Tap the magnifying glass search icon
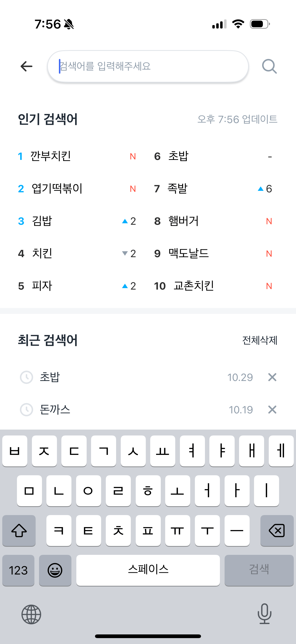 [x=269, y=67]
